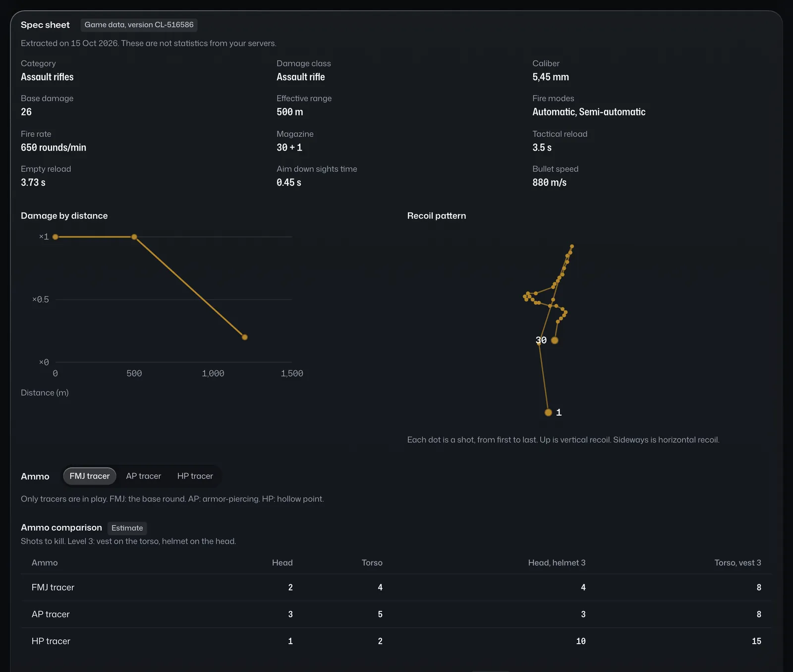Viewport: 793px width, 672px height.
Task: Click the Ammo comparison heading
Action: [61, 527]
